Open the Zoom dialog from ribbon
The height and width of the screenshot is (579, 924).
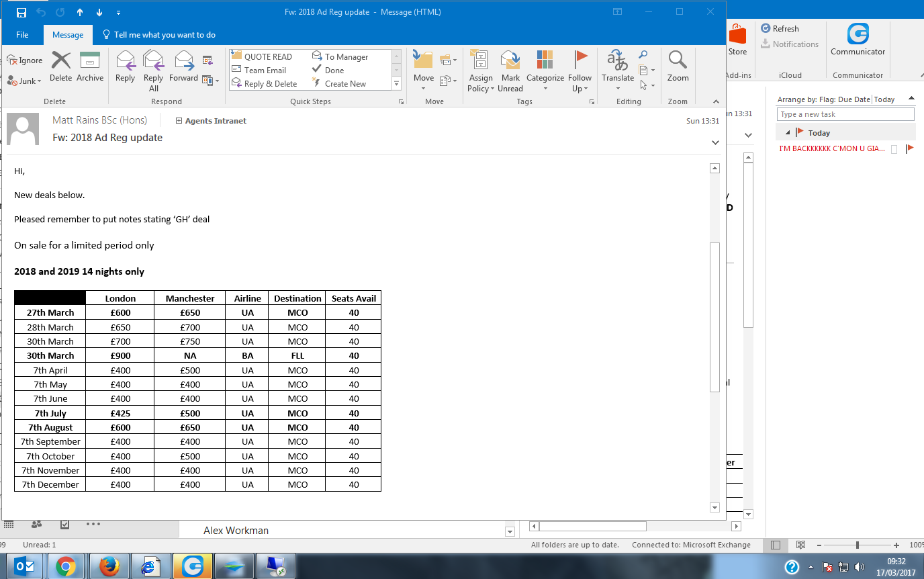tap(678, 67)
